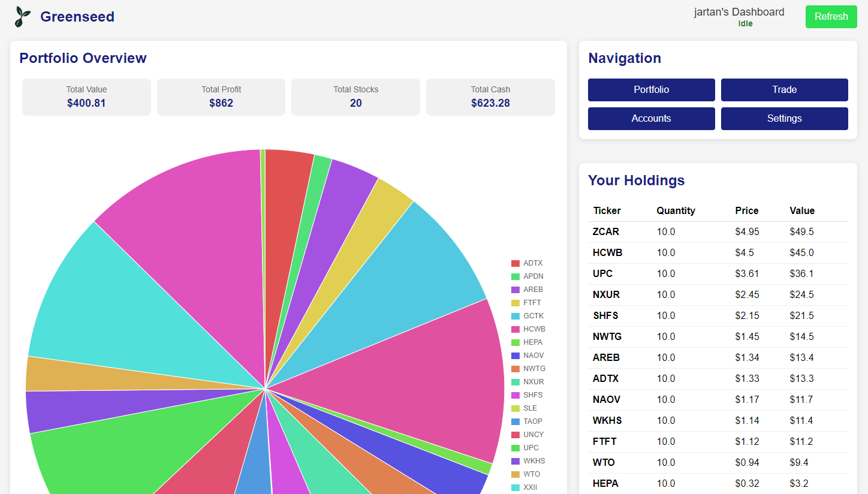Click the Total Value card

86,97
